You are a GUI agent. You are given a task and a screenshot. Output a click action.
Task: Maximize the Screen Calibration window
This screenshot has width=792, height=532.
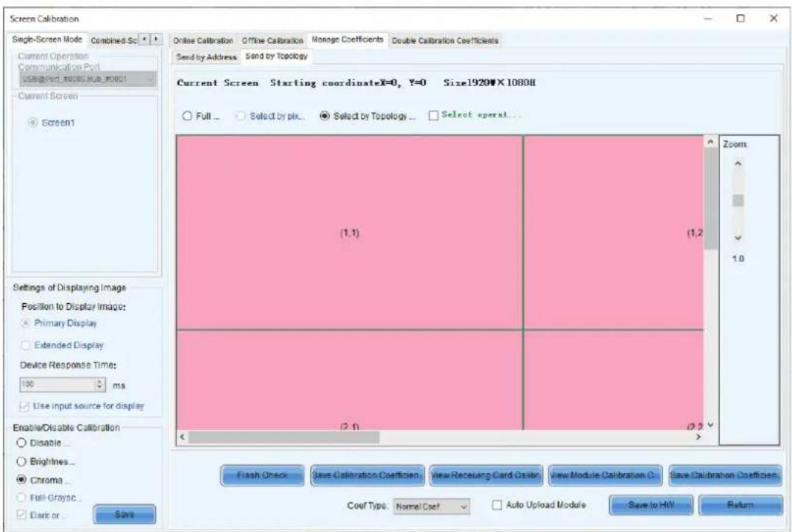point(740,18)
